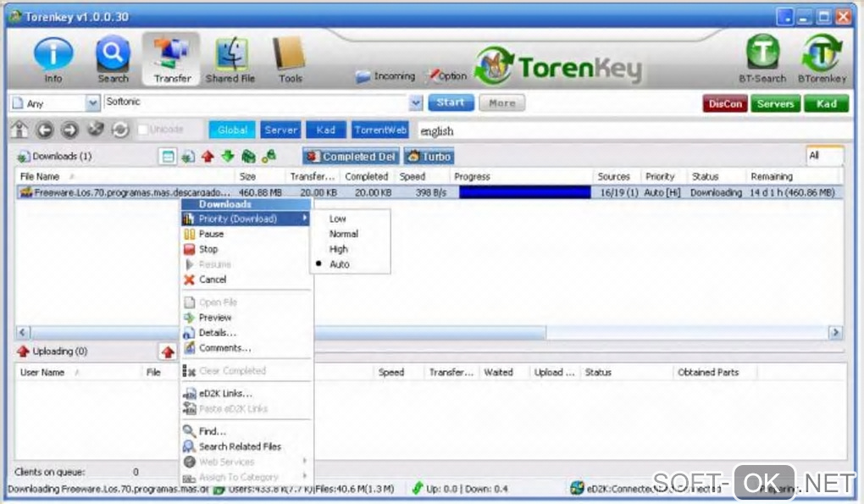Click the horizontal scrollbar thumb in downloads list
This screenshot has width=864, height=504.
point(288,332)
